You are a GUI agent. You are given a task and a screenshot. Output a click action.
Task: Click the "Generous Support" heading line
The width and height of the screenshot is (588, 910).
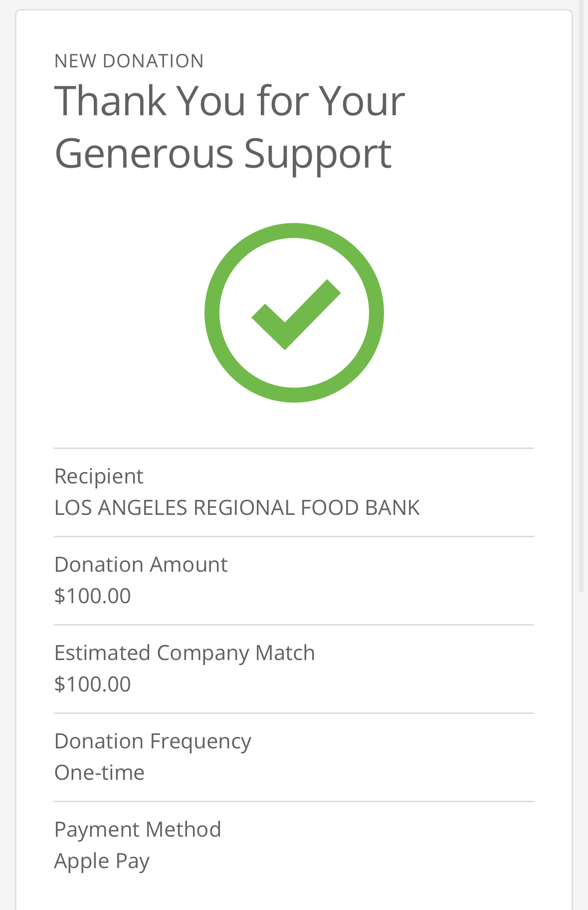coord(223,154)
